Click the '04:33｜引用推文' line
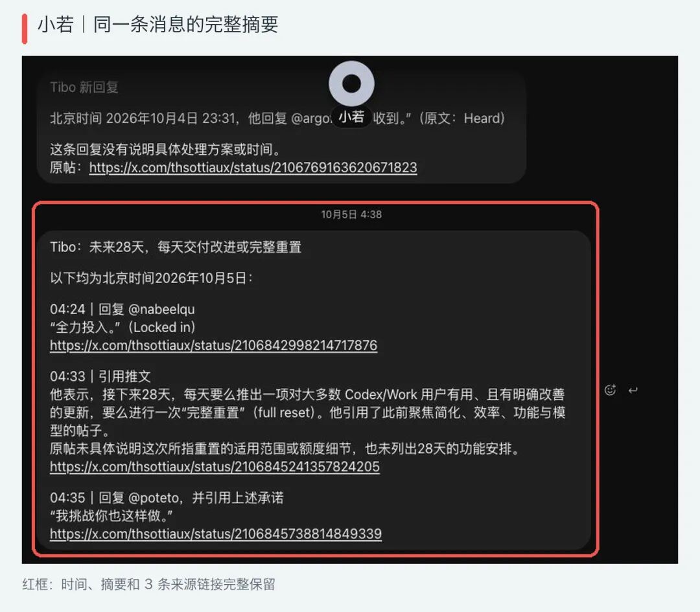This screenshot has width=700, height=612. [100, 376]
